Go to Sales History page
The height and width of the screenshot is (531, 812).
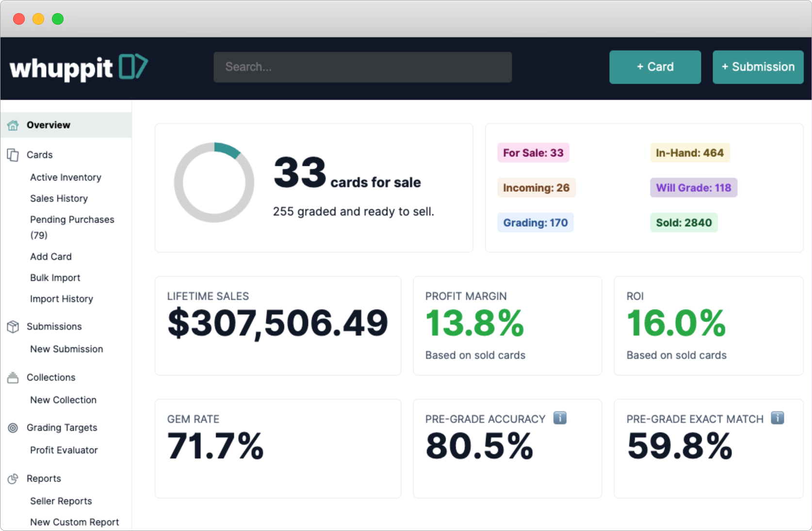click(59, 198)
